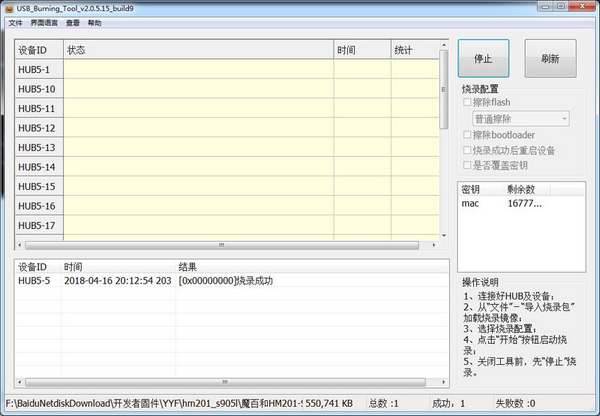Open the 文件 menu
600x416 pixels.
[x=15, y=22]
